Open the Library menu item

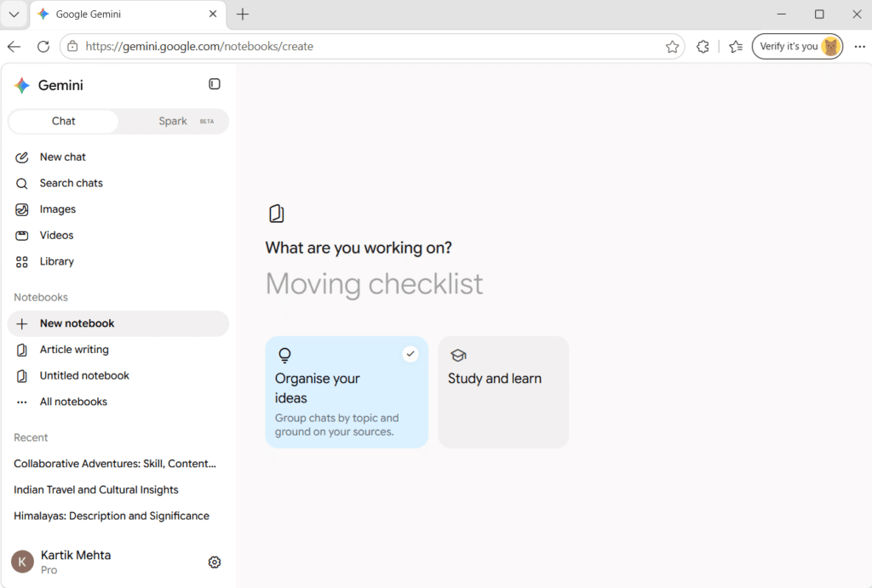click(118, 262)
